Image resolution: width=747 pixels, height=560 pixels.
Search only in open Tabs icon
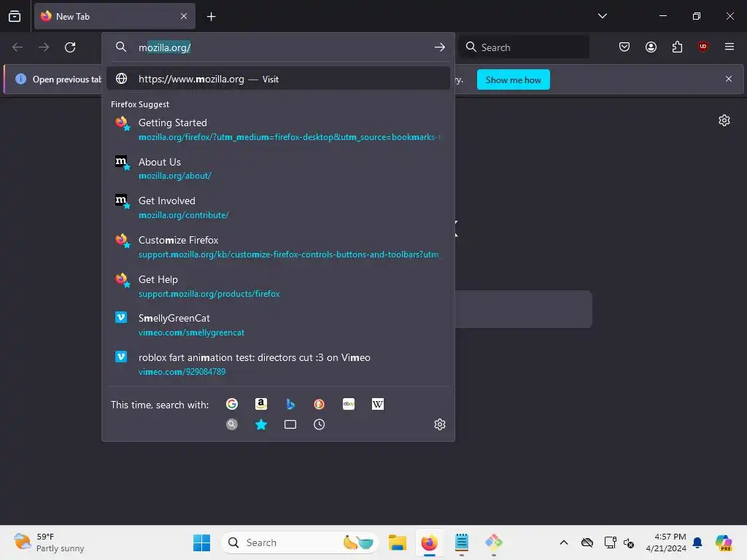click(x=290, y=424)
